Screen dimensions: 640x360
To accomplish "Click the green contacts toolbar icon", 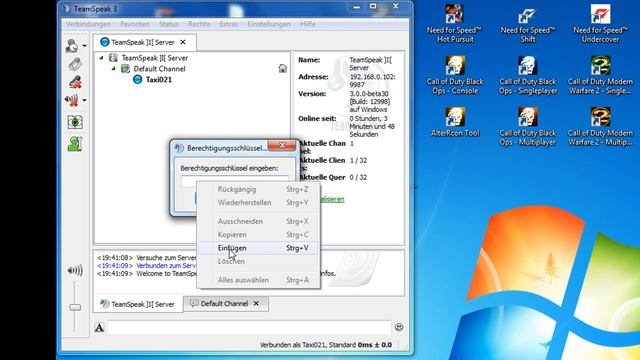I will tap(75, 144).
